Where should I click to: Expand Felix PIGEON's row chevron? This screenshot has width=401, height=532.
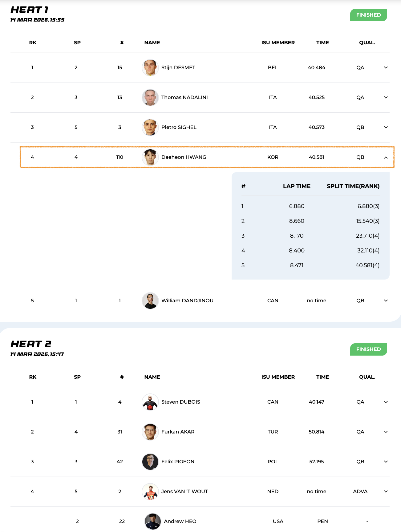tap(386, 462)
